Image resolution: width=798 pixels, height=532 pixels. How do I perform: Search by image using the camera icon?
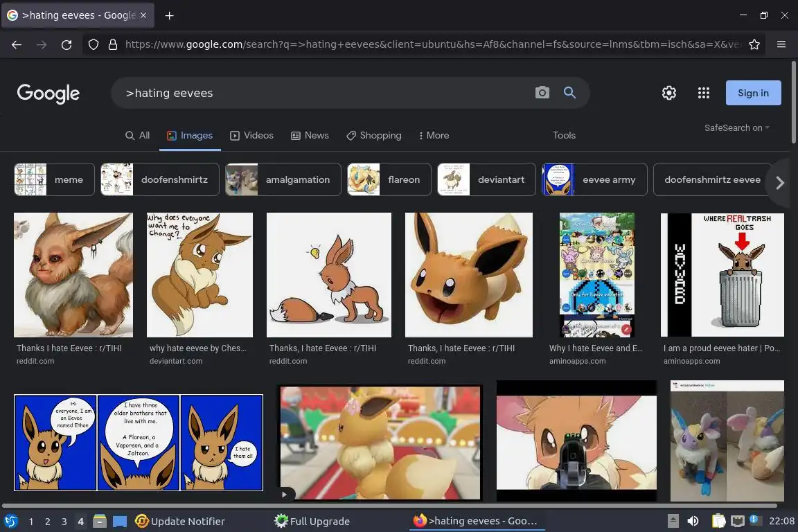point(542,93)
